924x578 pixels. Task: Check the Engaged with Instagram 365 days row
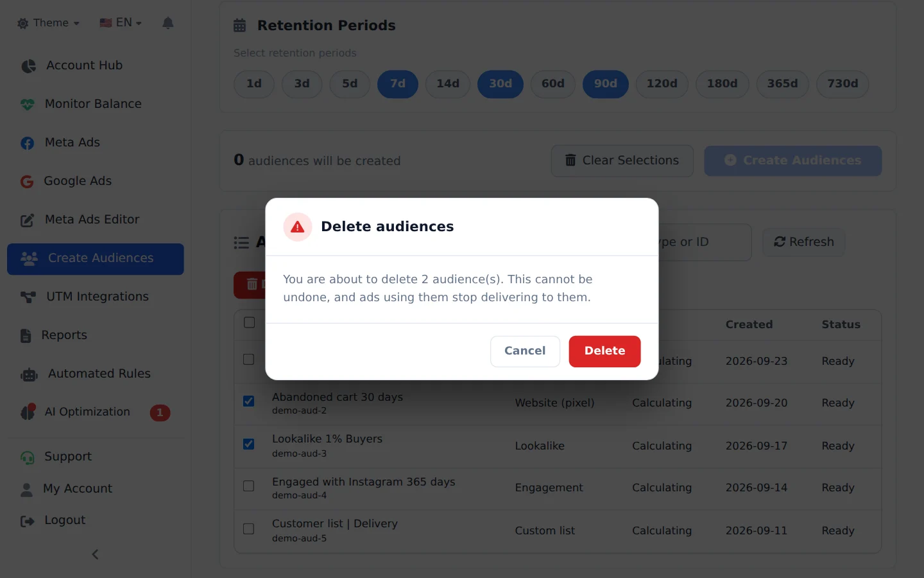point(249,486)
